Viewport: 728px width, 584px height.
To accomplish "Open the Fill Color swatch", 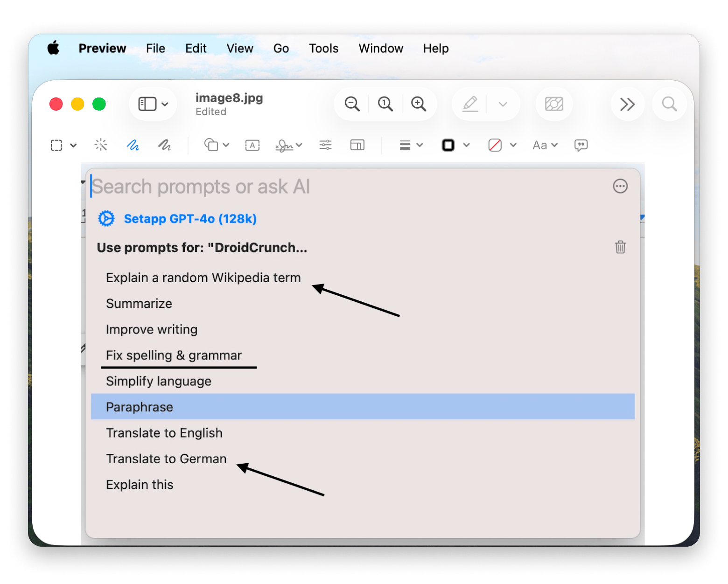I will coord(495,145).
